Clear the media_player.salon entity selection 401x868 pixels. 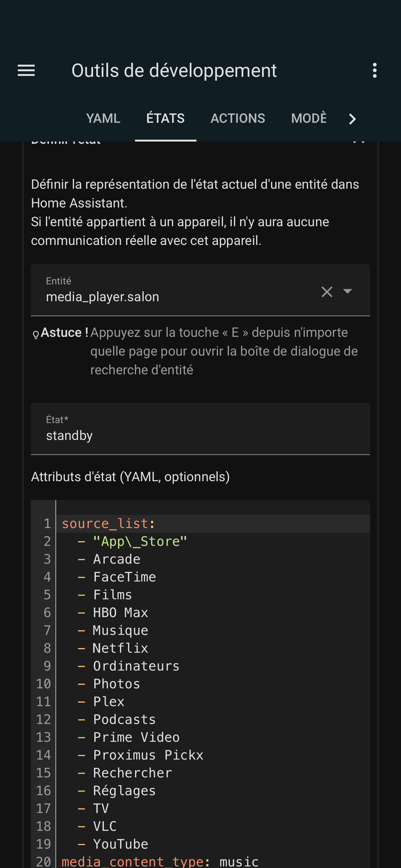click(327, 292)
